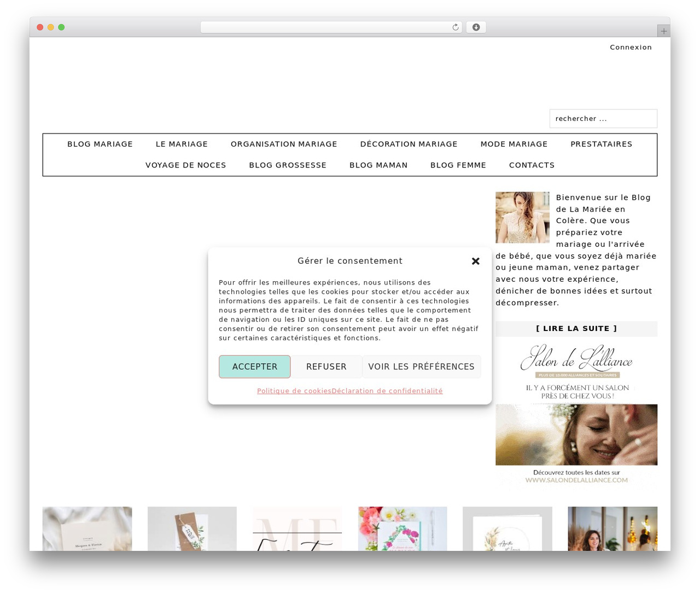The height and width of the screenshot is (593, 700).
Task: Open Blog Mariage menu item
Action: (x=100, y=144)
